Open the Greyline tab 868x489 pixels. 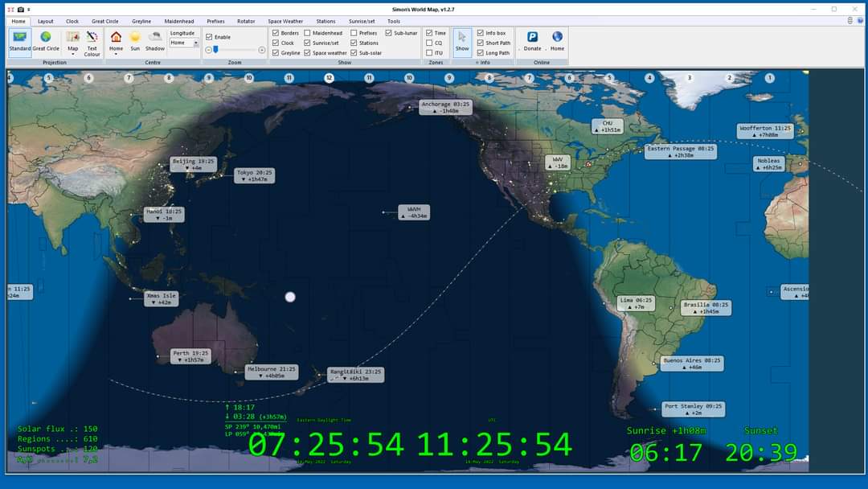click(141, 22)
